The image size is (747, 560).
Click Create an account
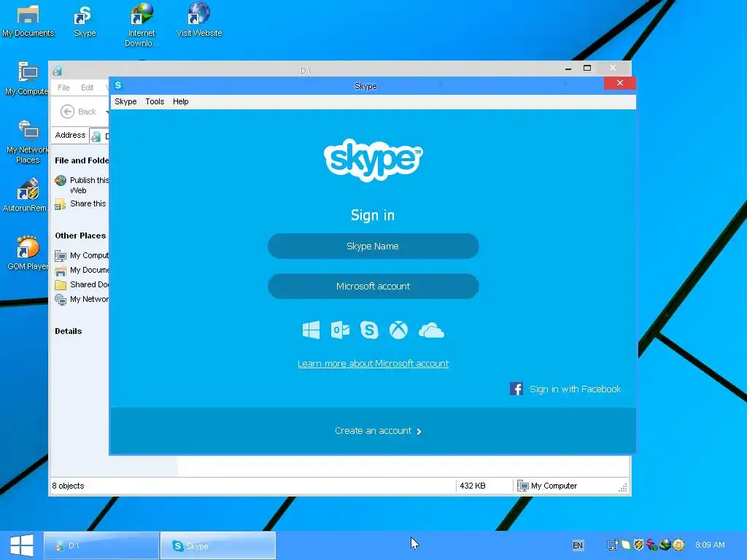(378, 431)
